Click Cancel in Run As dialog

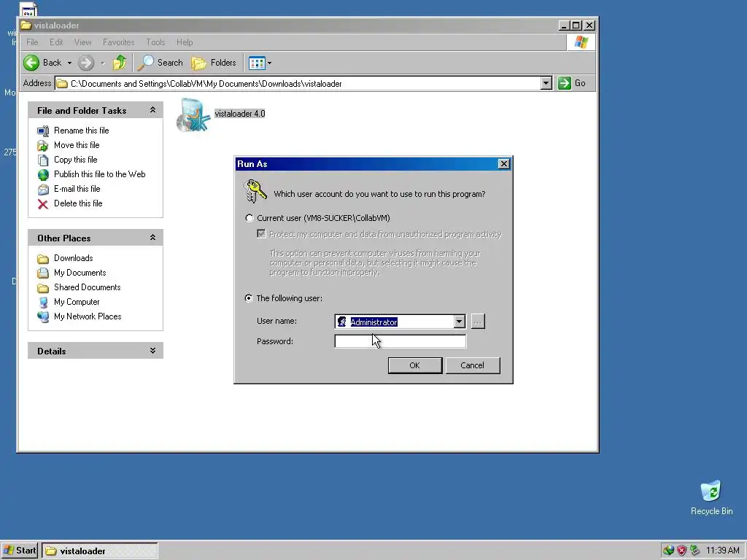(472, 365)
